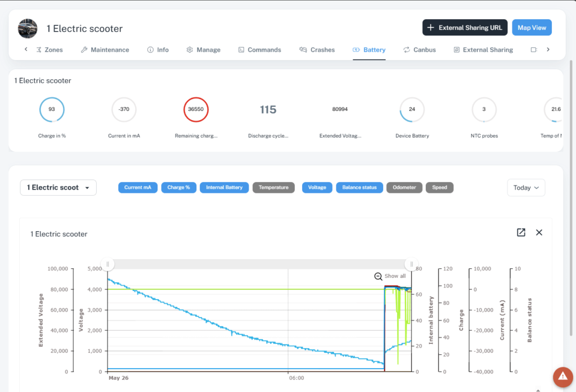The image size is (576, 392).
Task: Click the 1 Electric scooter page title
Action: 84,29
